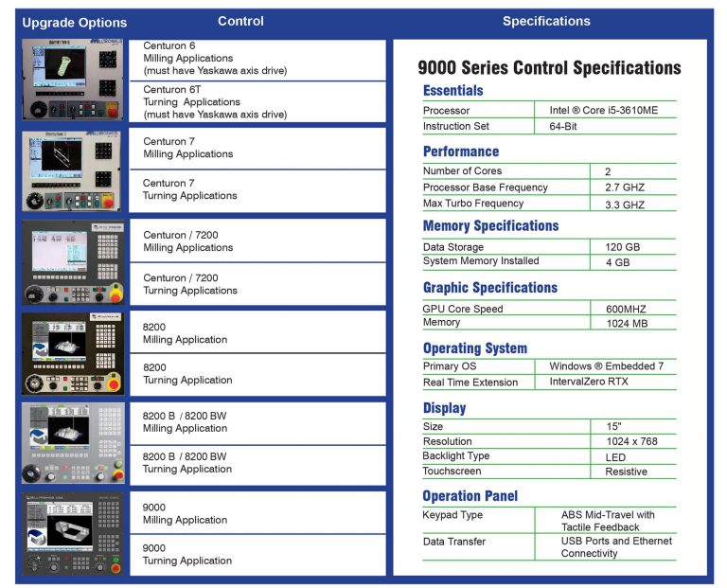Select 9000 Milling Application option
This screenshot has height=588, width=727.
click(x=257, y=513)
